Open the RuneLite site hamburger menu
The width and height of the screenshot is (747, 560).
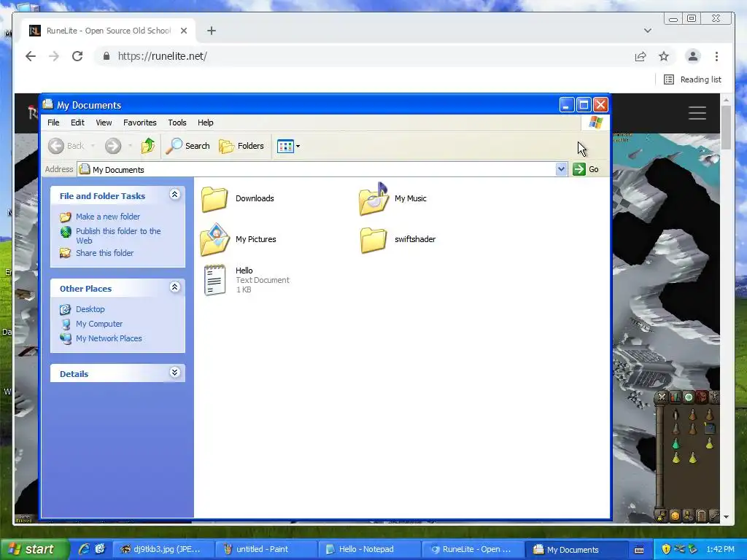click(697, 113)
